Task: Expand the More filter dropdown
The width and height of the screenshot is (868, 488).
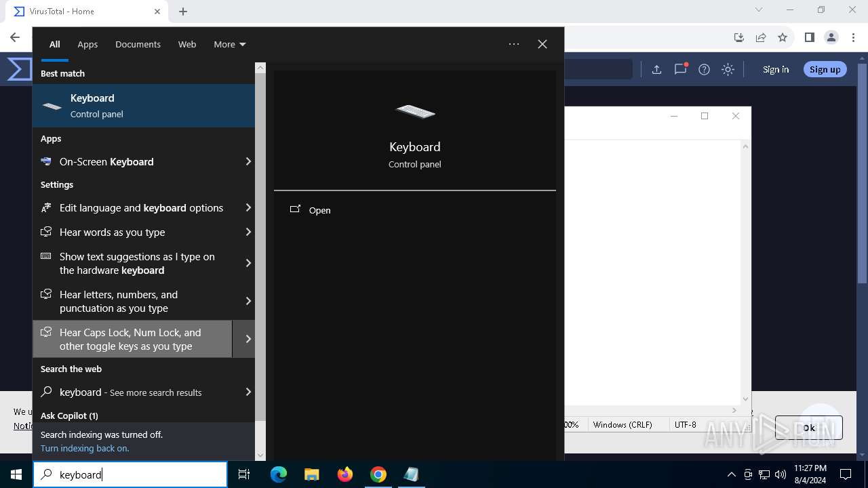Action: [x=230, y=44]
